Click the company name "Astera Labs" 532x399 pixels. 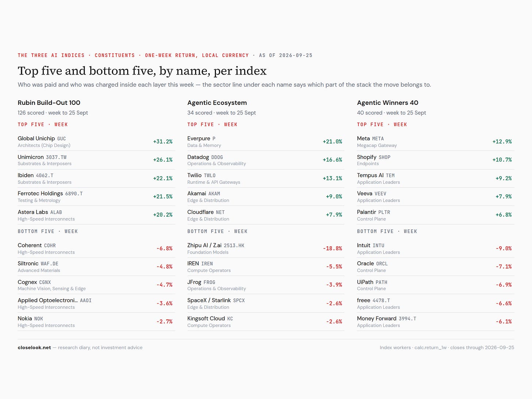(33, 212)
